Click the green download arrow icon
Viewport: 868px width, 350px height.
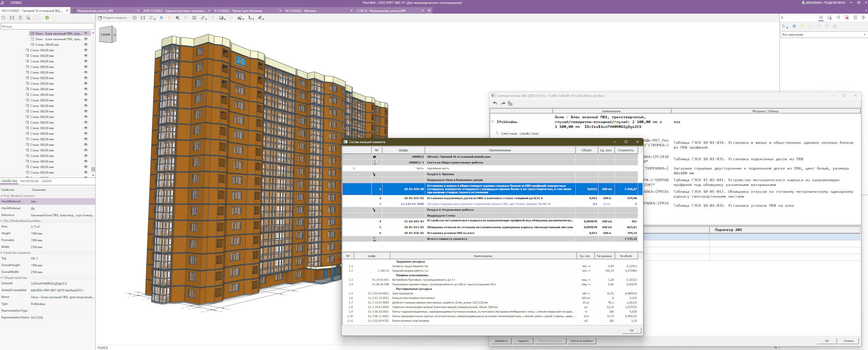(x=47, y=18)
